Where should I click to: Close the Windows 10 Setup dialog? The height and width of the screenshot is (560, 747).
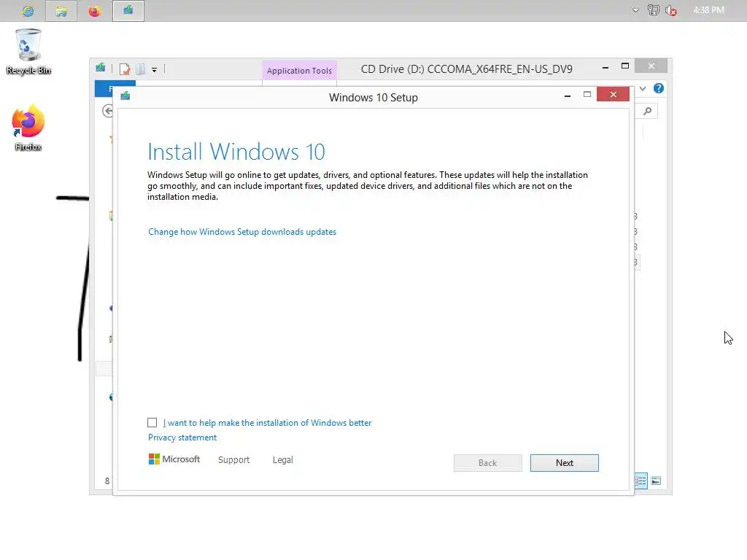(x=613, y=94)
